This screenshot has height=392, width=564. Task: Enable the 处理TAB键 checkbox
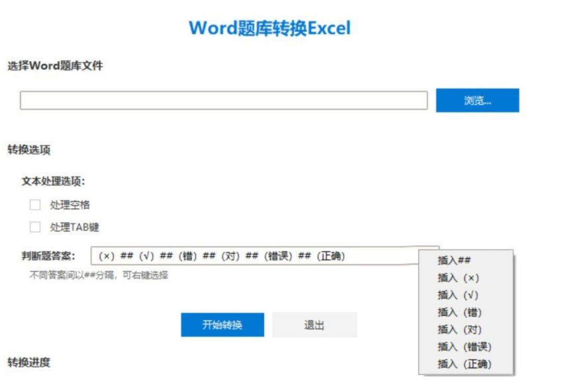(34, 228)
